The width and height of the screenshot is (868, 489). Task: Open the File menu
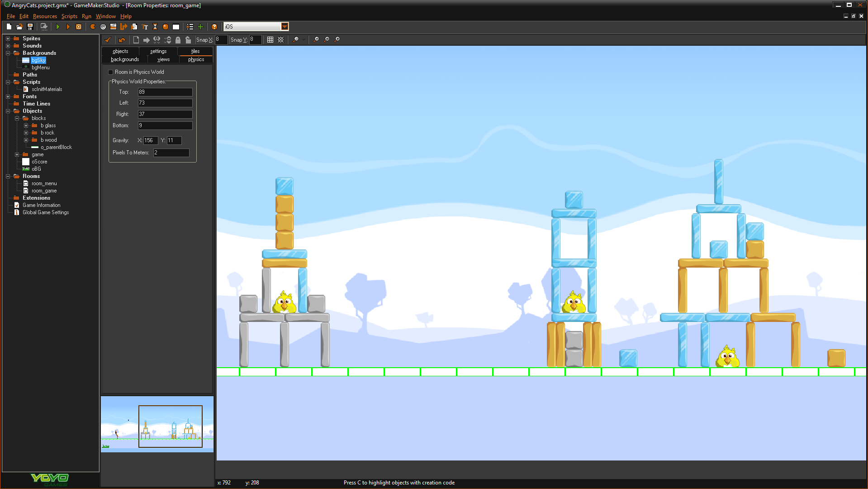coord(11,16)
